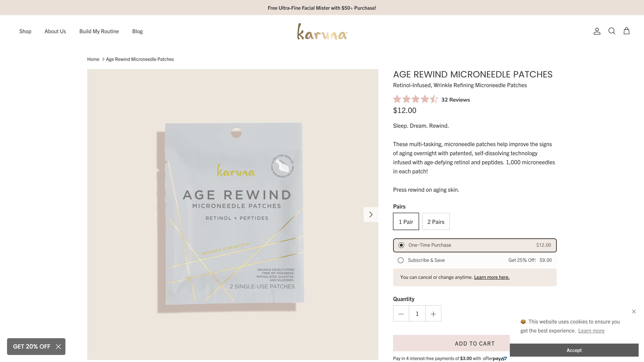Select One-Time Purchase radio option

tap(401, 245)
